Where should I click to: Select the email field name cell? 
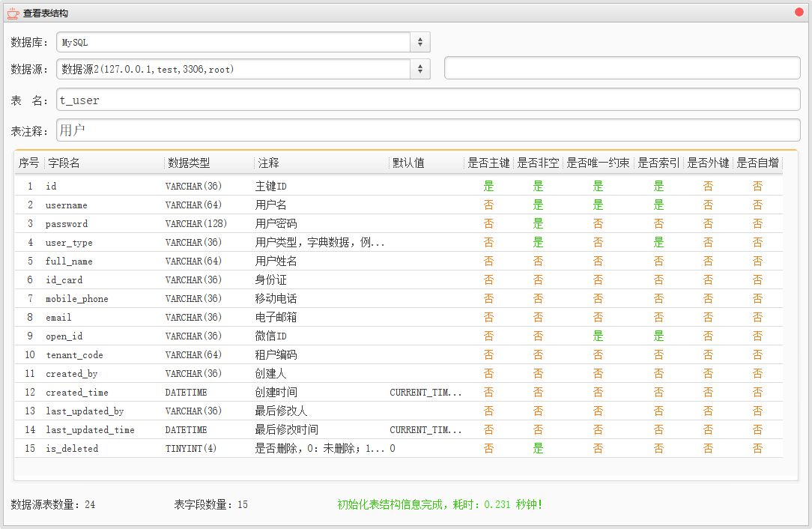coord(58,317)
